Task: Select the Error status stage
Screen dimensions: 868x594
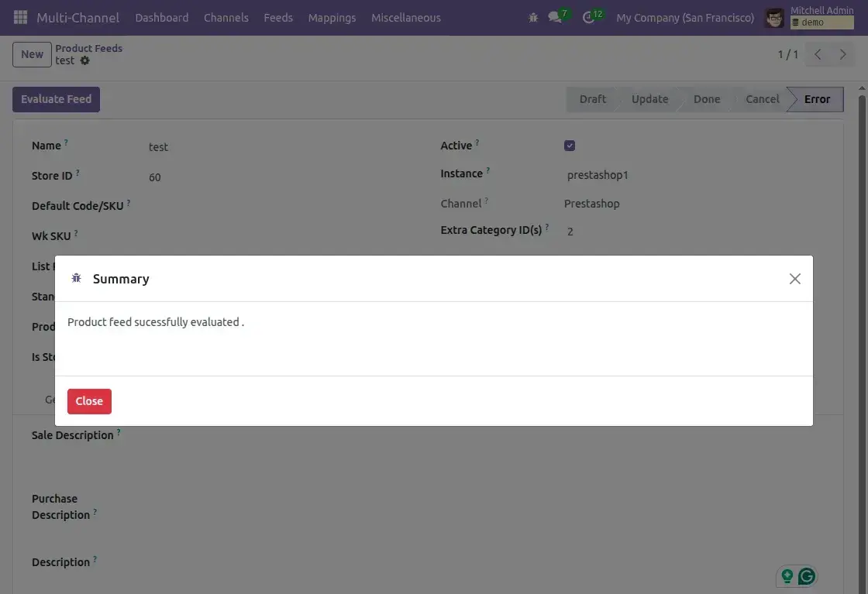Action: 817,99
